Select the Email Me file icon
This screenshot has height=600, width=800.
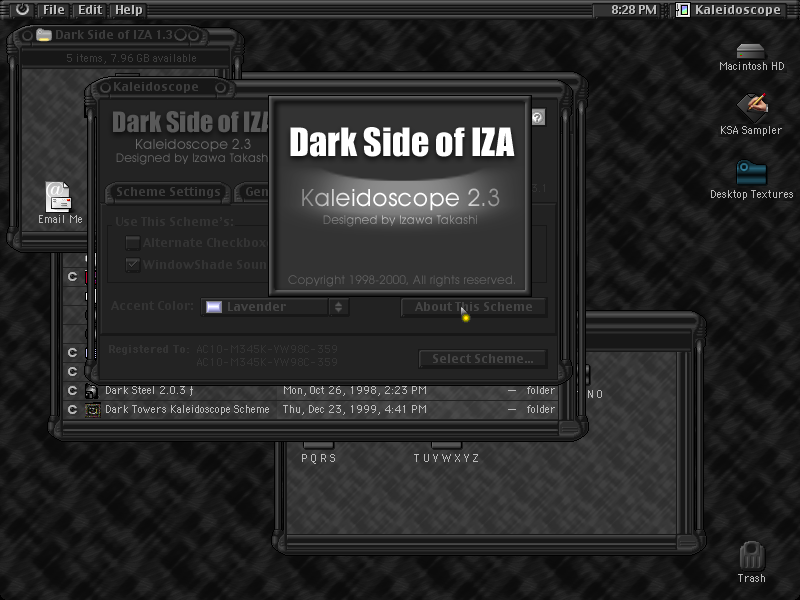click(x=59, y=196)
